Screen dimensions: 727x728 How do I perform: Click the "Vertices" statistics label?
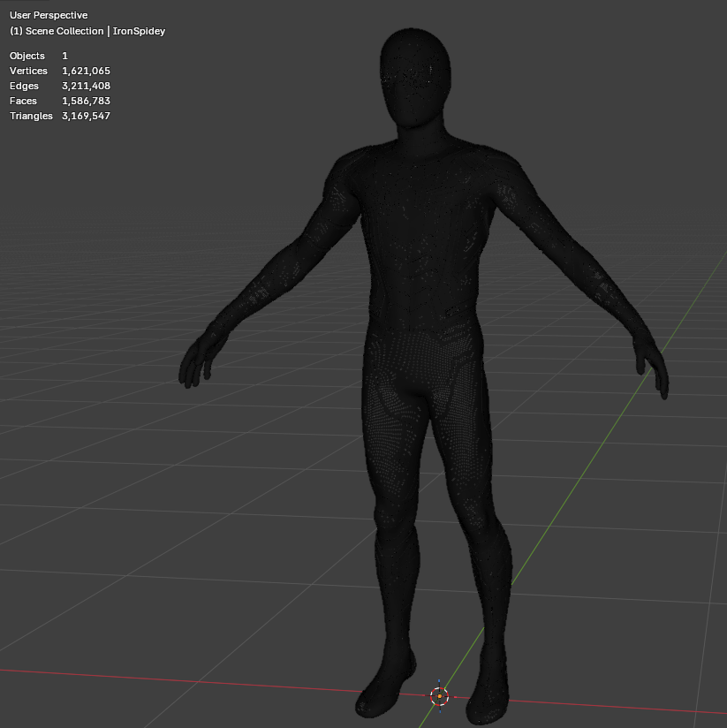(x=28, y=71)
